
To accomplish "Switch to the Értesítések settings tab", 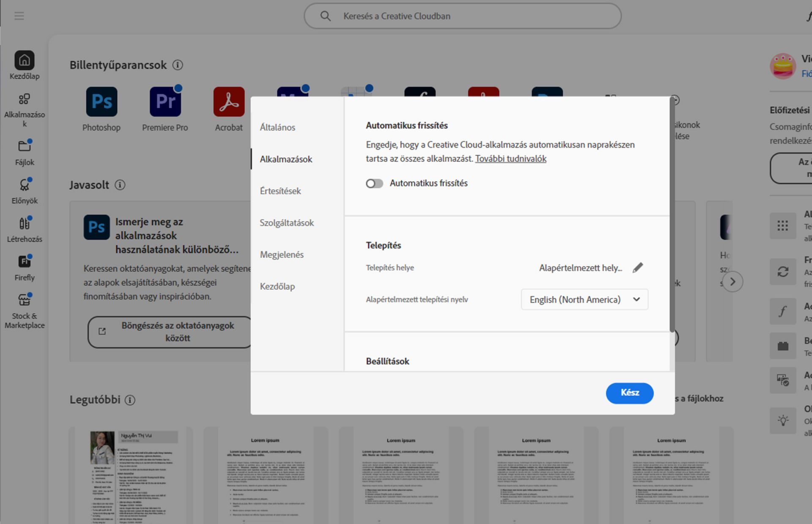I will [280, 191].
